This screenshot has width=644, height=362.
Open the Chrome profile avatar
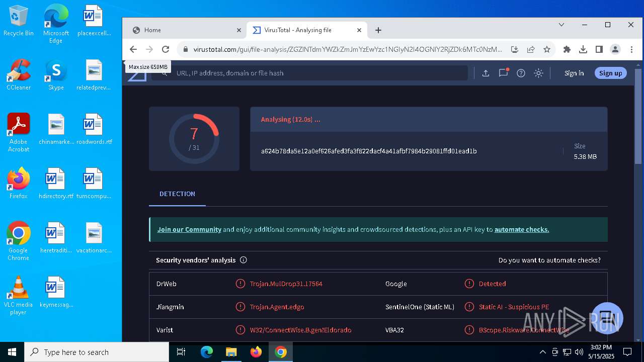point(615,49)
